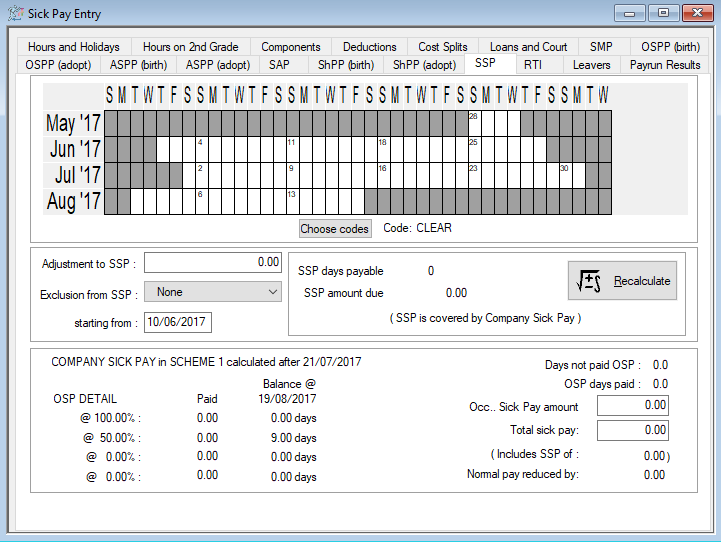The width and height of the screenshot is (721, 542).
Task: Click the Recalculate button
Action: [621, 281]
